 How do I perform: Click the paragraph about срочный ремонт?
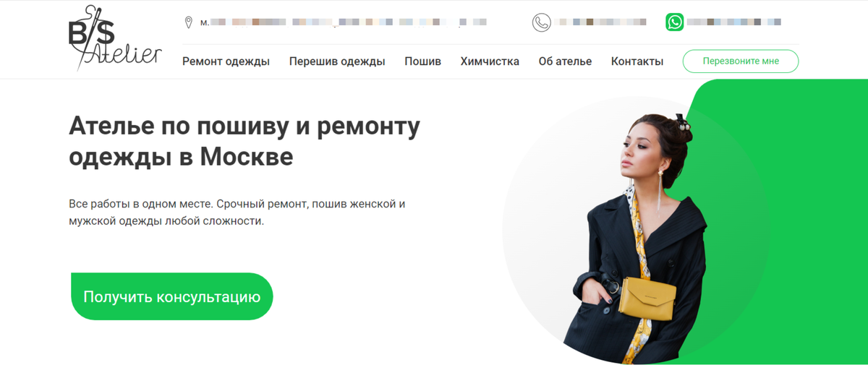click(x=237, y=212)
